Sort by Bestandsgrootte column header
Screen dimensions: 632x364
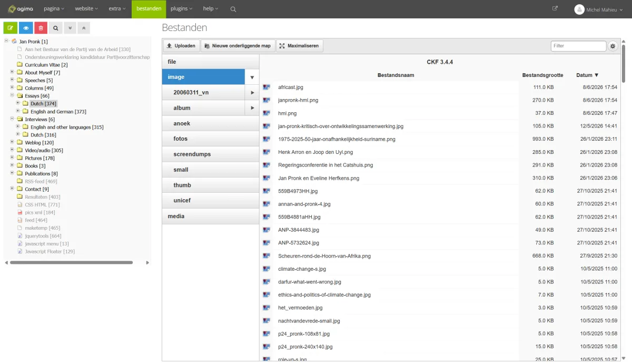click(x=542, y=75)
